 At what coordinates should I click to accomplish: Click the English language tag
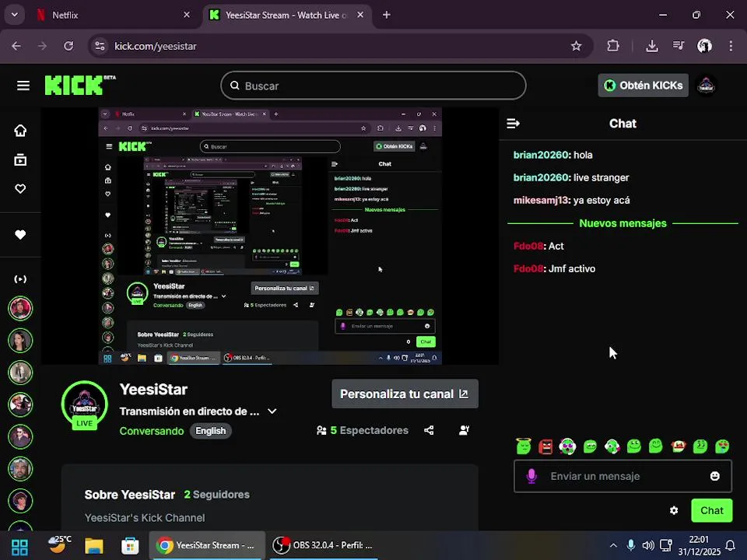[x=211, y=431]
